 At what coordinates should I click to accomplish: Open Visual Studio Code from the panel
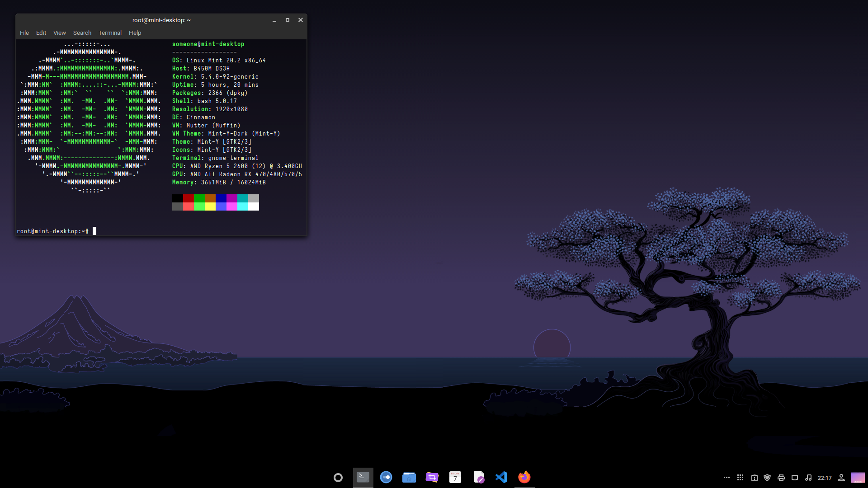[501, 477]
